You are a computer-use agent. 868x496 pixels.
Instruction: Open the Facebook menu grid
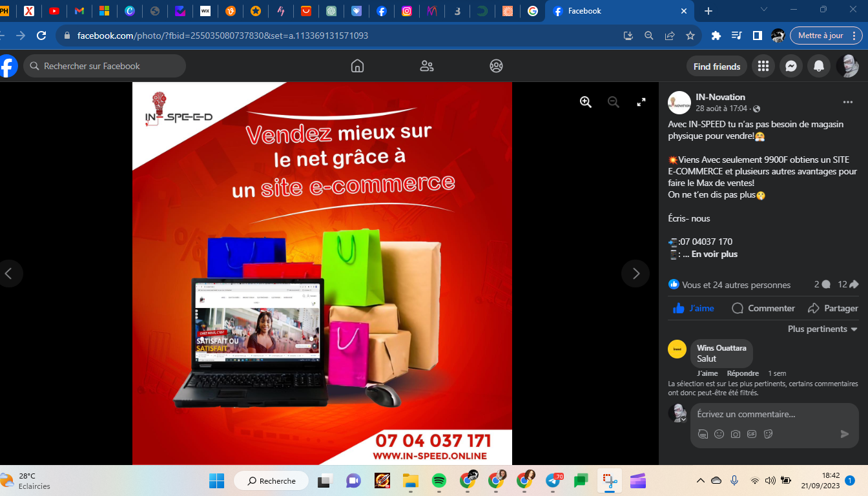[763, 66]
